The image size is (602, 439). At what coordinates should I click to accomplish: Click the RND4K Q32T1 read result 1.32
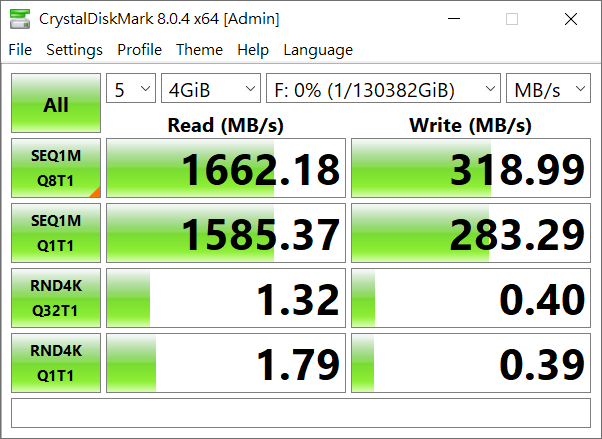pyautogui.click(x=226, y=298)
